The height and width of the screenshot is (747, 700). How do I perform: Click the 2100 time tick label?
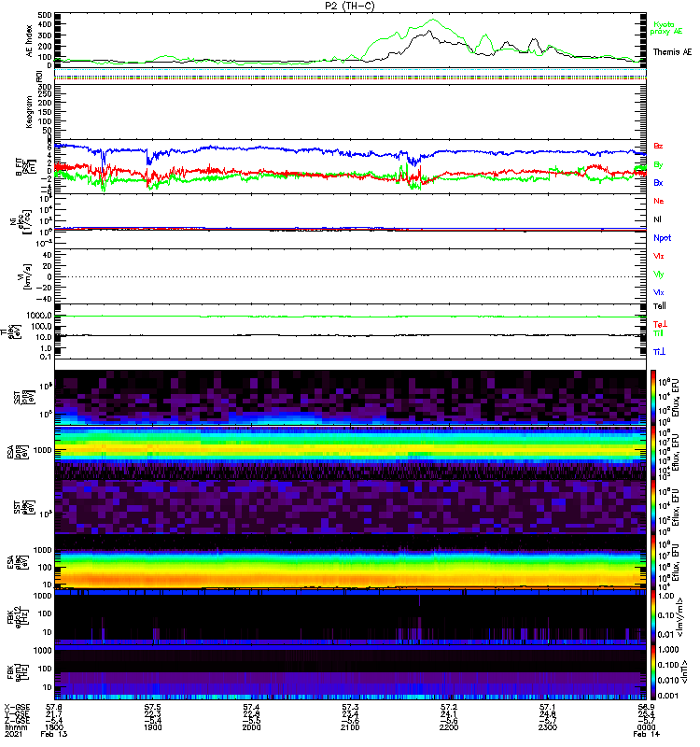tap(350, 727)
